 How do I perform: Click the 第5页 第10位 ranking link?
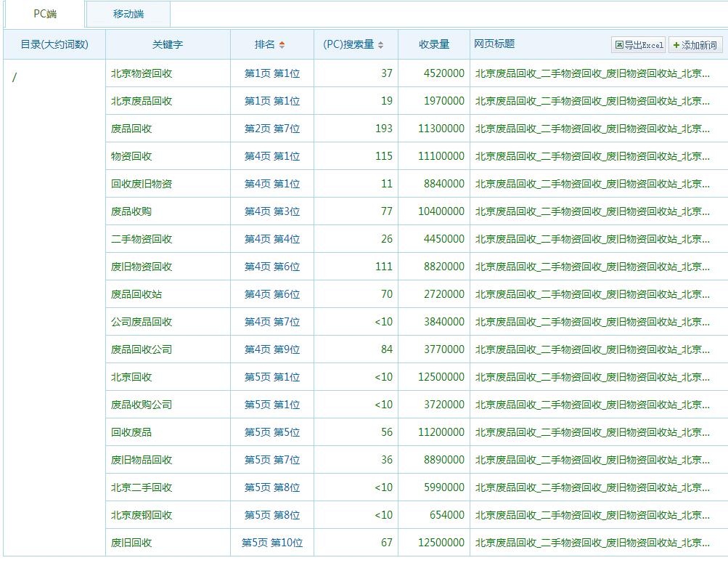(x=271, y=543)
